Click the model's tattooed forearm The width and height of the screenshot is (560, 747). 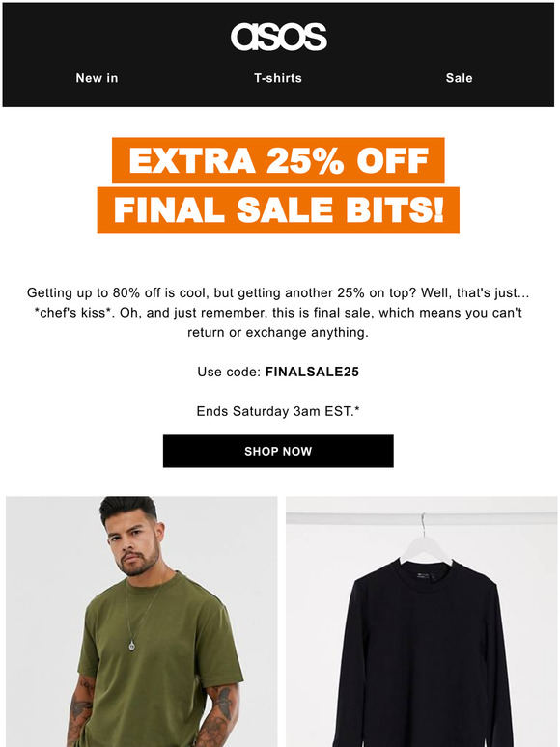[222, 714]
